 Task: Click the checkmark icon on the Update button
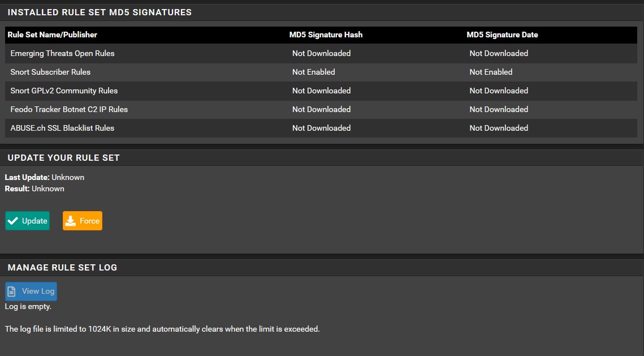click(12, 221)
